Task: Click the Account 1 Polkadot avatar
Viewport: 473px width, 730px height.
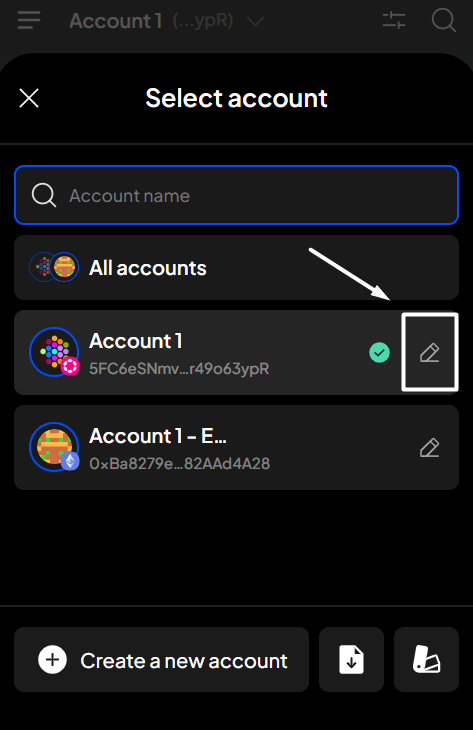Action: pyautogui.click(x=54, y=352)
